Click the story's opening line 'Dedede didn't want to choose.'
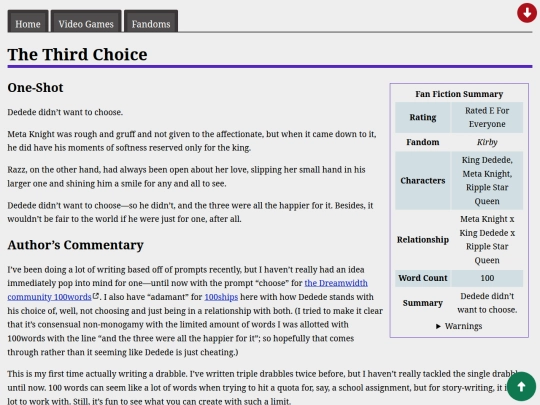This screenshot has width=540, height=405. tap(65, 112)
